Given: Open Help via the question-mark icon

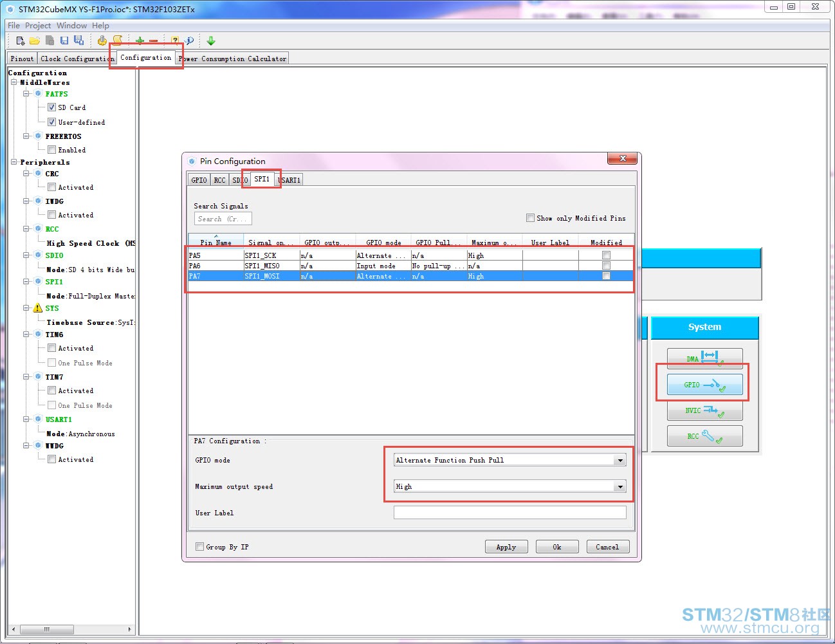Looking at the screenshot, I should [175, 41].
